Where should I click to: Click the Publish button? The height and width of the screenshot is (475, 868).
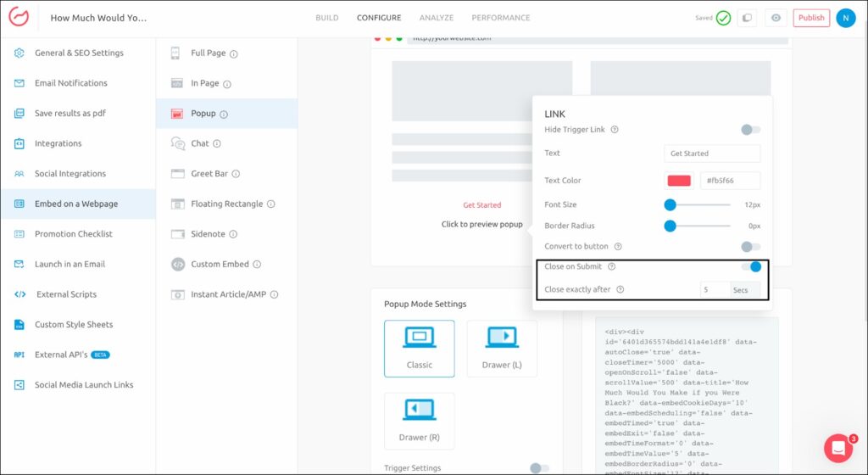click(811, 18)
